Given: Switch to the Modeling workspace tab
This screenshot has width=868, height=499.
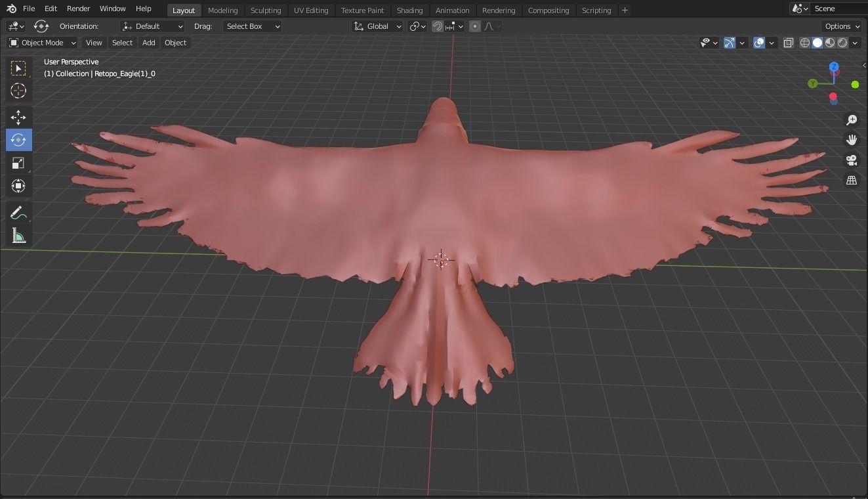Looking at the screenshot, I should 222,11.
